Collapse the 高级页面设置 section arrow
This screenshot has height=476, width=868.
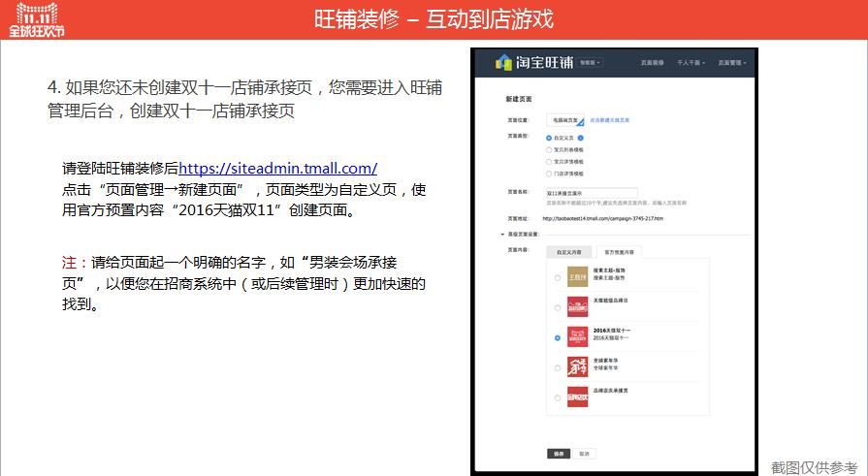tap(502, 235)
